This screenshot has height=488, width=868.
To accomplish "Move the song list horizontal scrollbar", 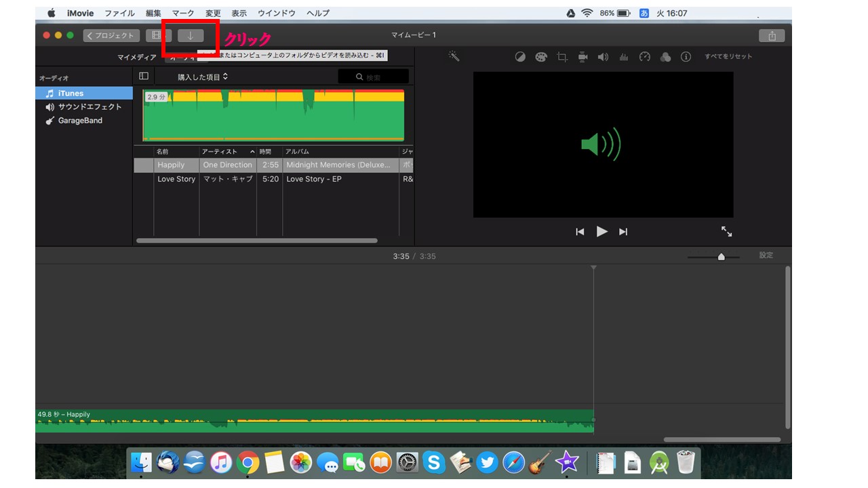I will click(x=257, y=241).
